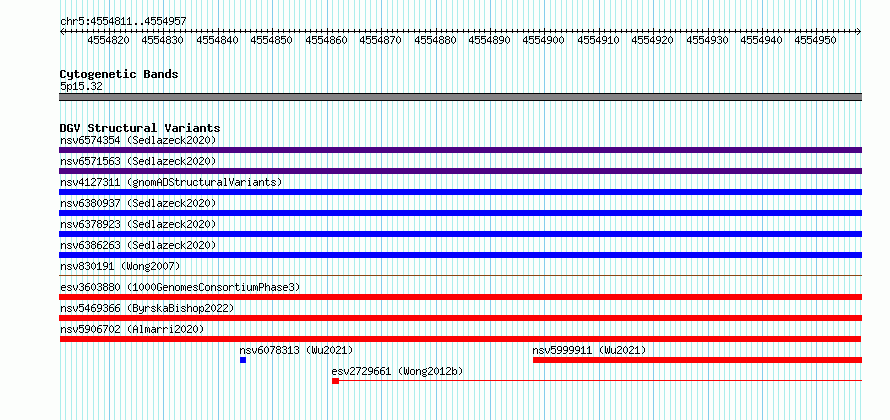Click the red bar under esv3603880
Viewport: 890px width, 420px height.
pyautogui.click(x=460, y=297)
